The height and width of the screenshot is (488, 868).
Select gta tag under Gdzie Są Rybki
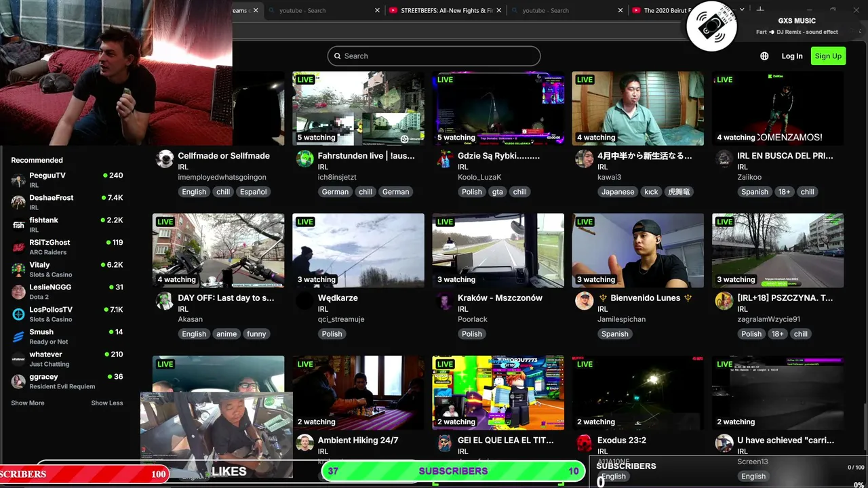click(x=498, y=192)
